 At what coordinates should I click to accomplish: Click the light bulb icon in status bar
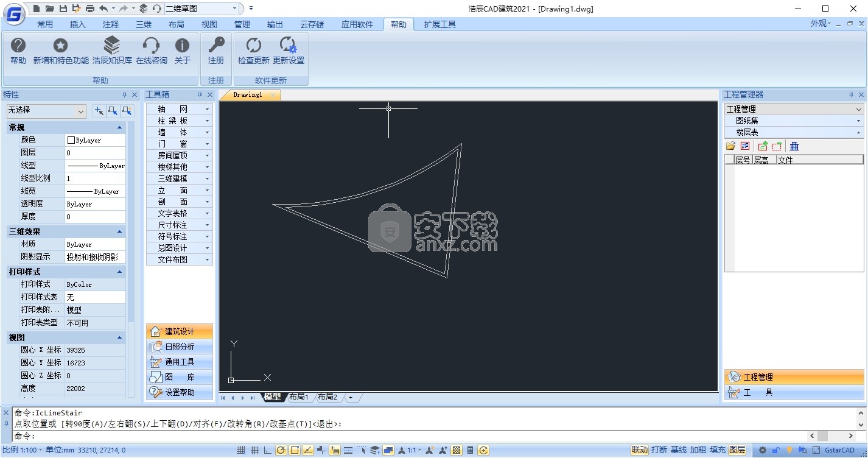[789, 450]
